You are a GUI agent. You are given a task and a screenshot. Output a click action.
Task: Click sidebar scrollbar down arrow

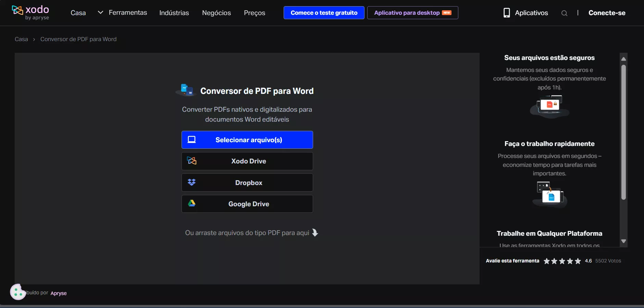pyautogui.click(x=623, y=241)
